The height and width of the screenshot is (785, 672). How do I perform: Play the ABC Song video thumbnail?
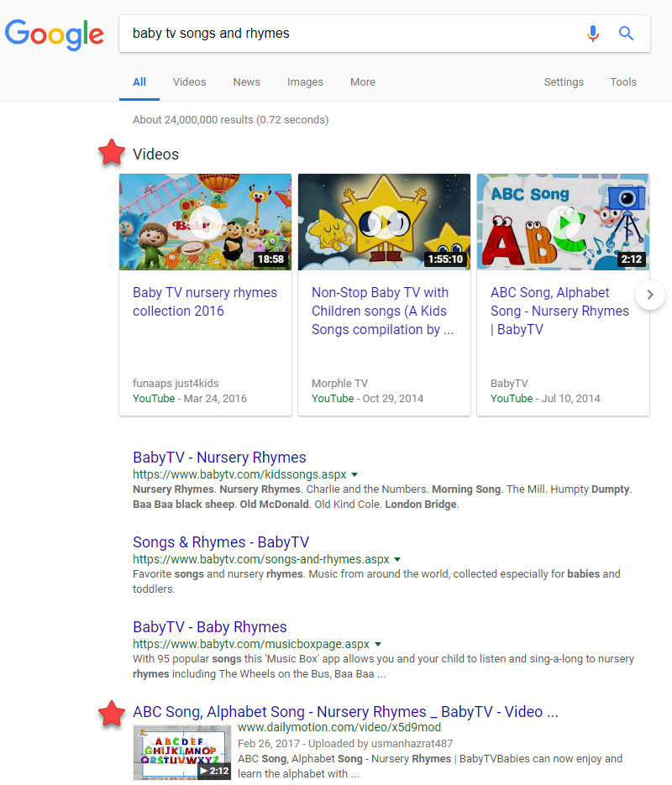[563, 222]
